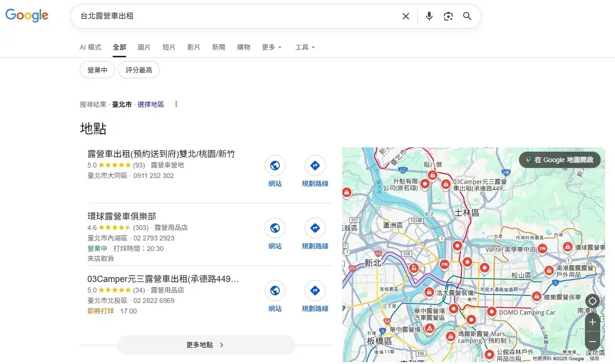Select 華中露營場 tent map pin

pos(430,329)
